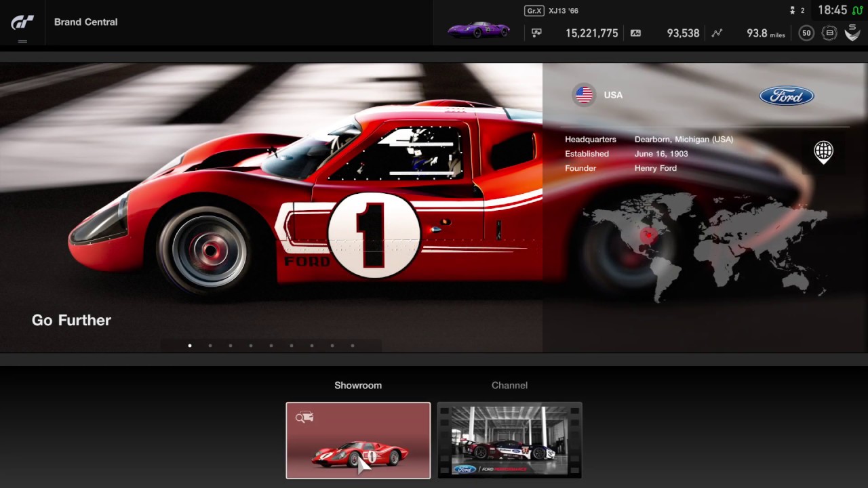Click the 18:45 clock
The image size is (868, 488).
coord(832,10)
